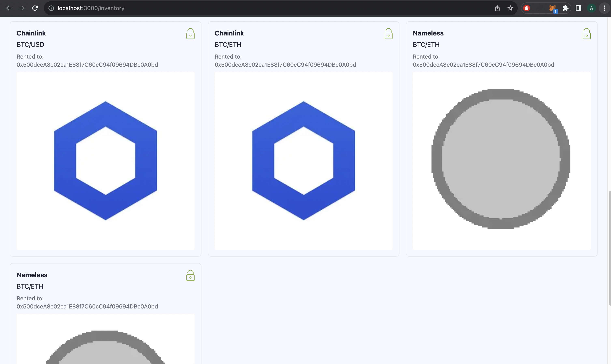Screen dimensions: 611x364
Task: Click the lock icon on Chainlink BTC/USD card
Action: pyautogui.click(x=190, y=34)
